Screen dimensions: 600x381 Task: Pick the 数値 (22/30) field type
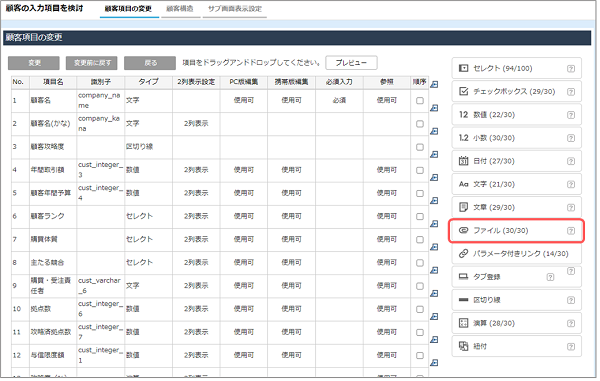(x=516, y=115)
